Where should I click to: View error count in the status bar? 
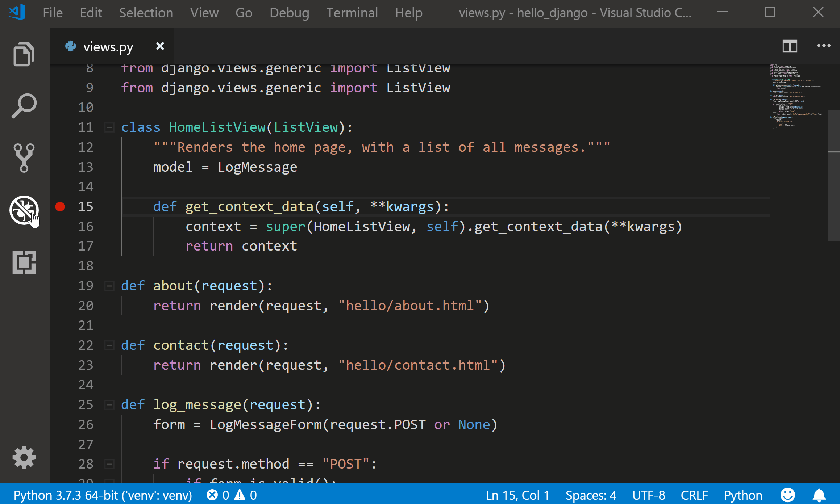coord(218,495)
